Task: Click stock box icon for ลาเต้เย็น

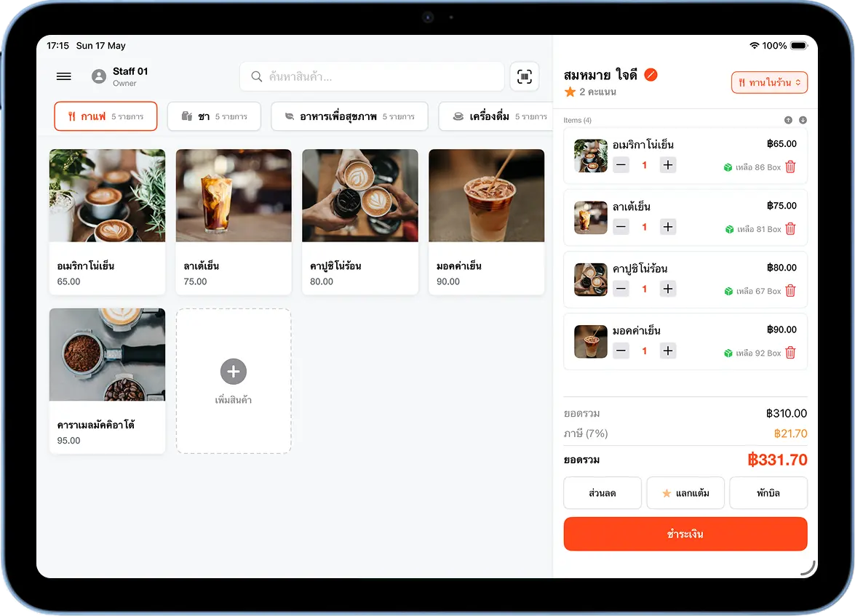Action: pos(729,230)
